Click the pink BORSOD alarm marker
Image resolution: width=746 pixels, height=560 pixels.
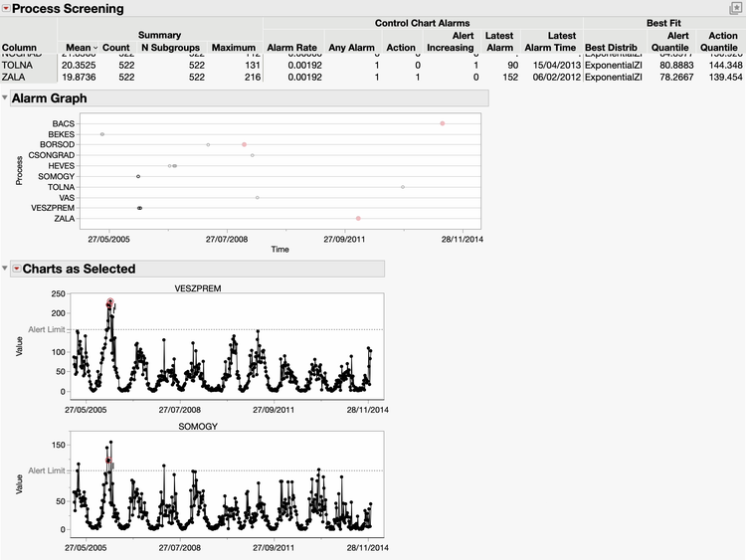coord(244,144)
